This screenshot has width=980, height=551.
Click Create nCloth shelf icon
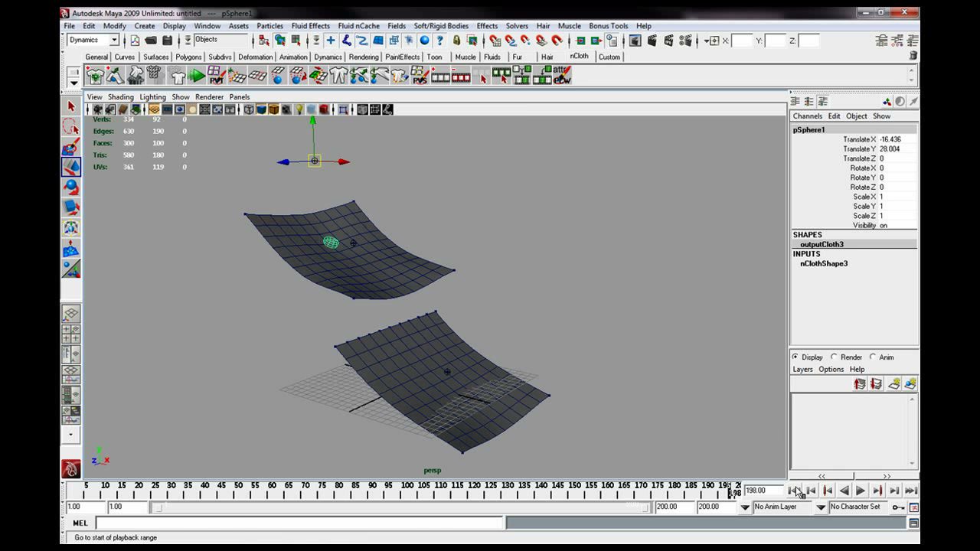[x=94, y=75]
